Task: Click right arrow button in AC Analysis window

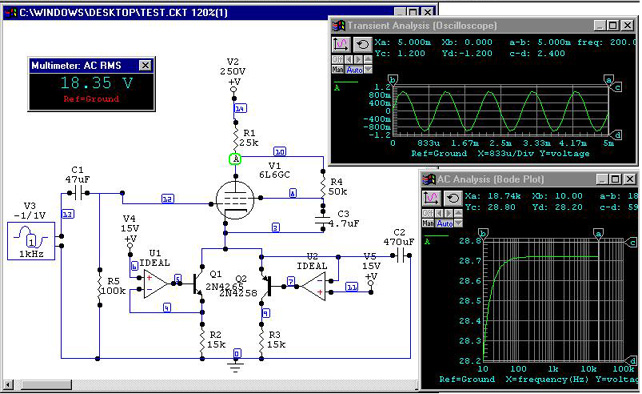Action: point(448,213)
